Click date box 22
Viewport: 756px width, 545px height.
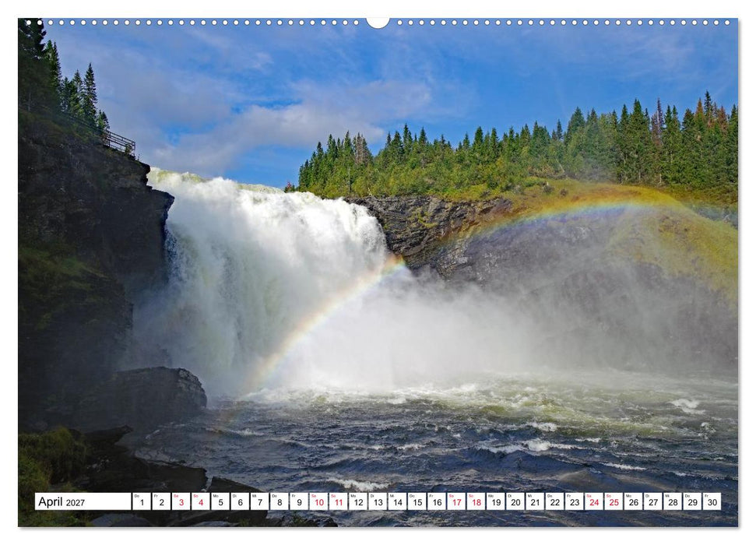point(555,501)
